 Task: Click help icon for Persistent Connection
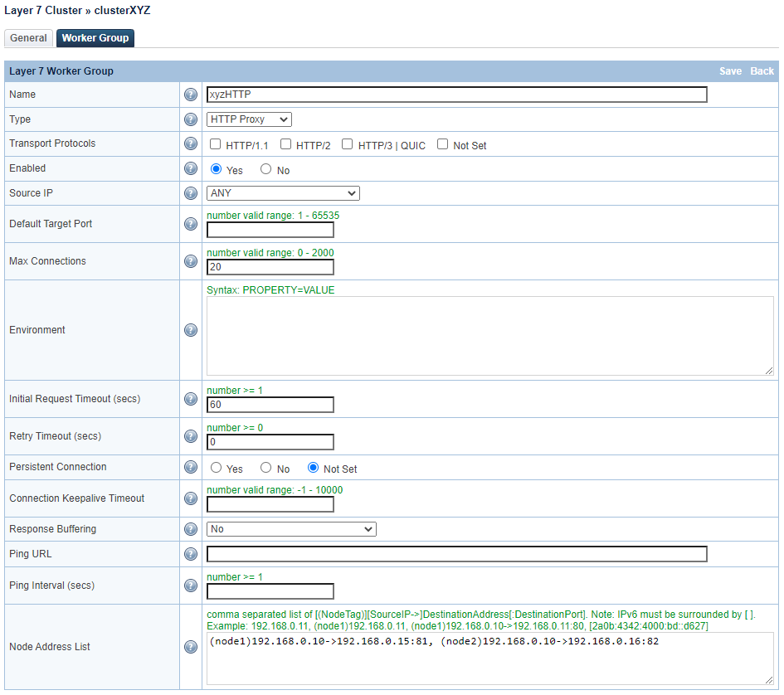(191, 468)
